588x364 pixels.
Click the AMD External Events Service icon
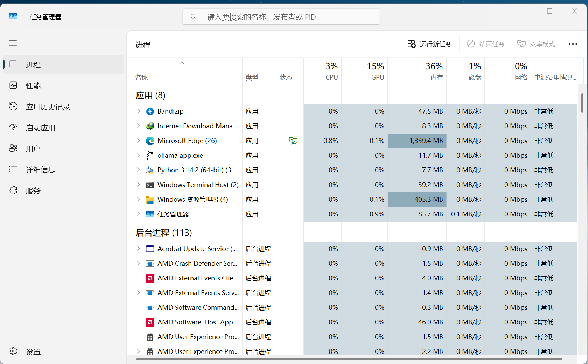coord(150,293)
